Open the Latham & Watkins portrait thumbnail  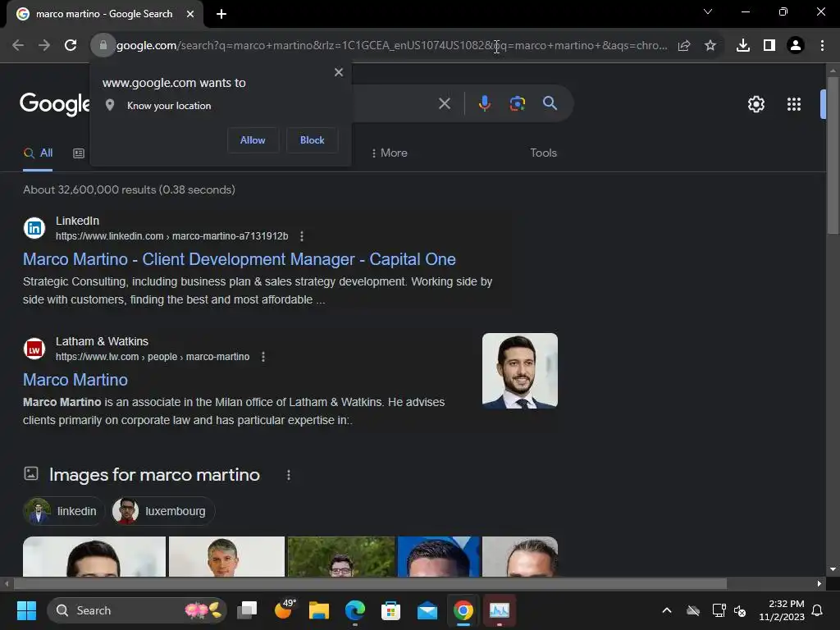pos(519,371)
